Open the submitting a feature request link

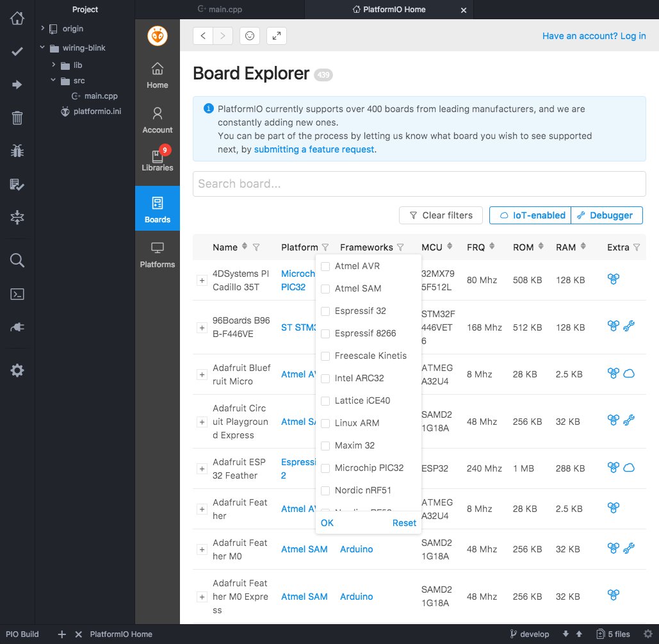point(314,149)
